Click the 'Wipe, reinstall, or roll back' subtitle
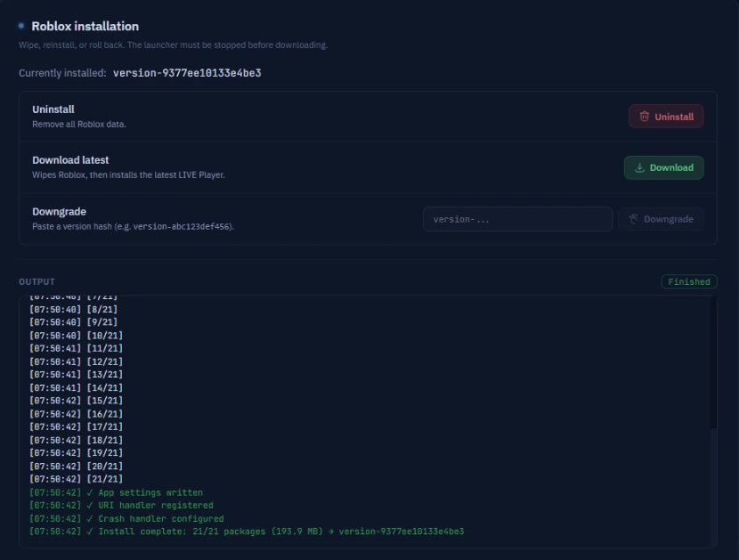 [x=174, y=45]
